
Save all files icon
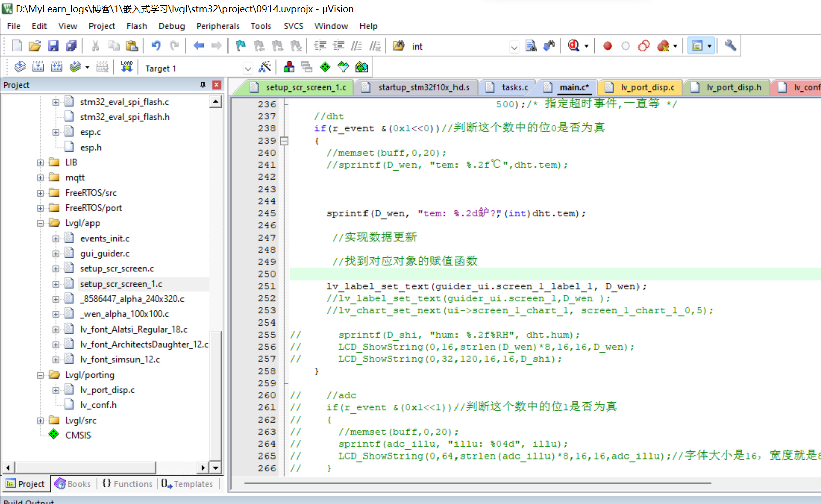[x=71, y=46]
